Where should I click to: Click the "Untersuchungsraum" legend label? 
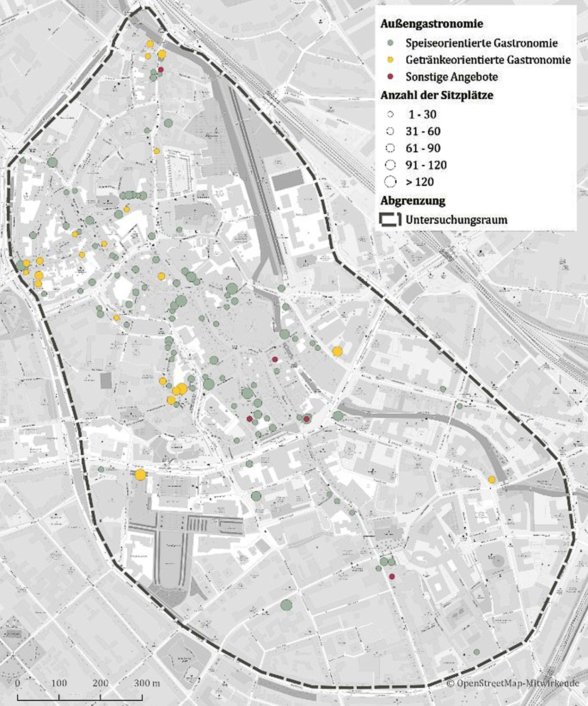456,220
